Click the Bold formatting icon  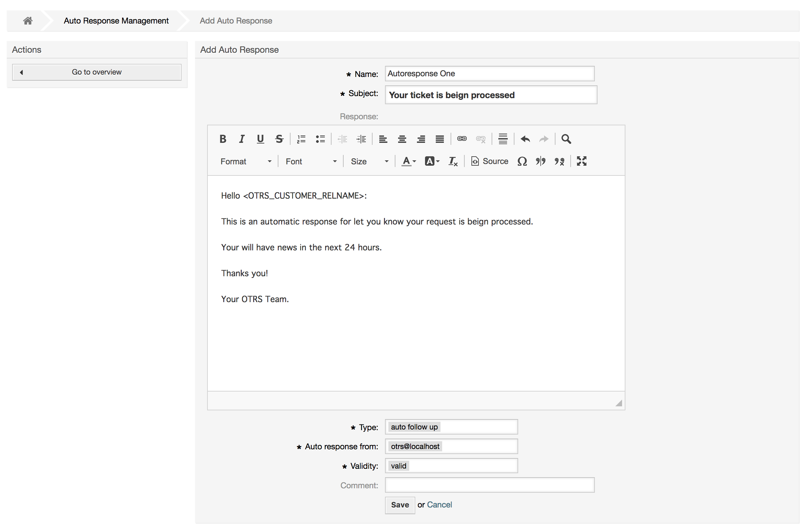[223, 138]
